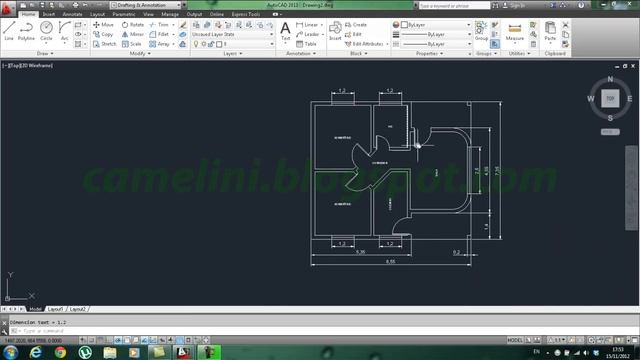Image resolution: width=640 pixels, height=360 pixels.
Task: Open the current layer dropdown showing 0
Action: [x=232, y=44]
